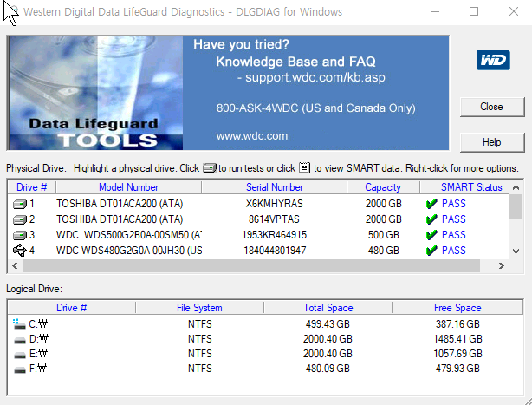The height and width of the screenshot is (405, 532).
Task: Select model cell beside serial 8614VPTAS
Action: tap(120, 219)
